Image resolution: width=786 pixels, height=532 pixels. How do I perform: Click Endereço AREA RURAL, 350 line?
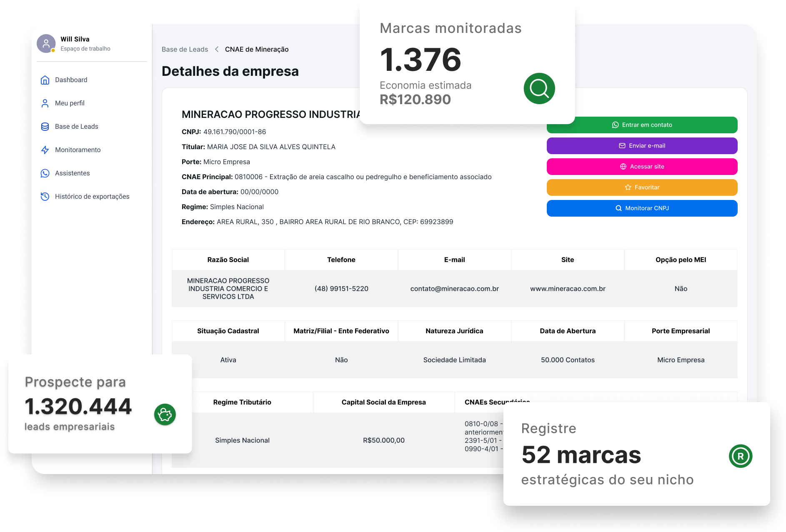click(317, 222)
